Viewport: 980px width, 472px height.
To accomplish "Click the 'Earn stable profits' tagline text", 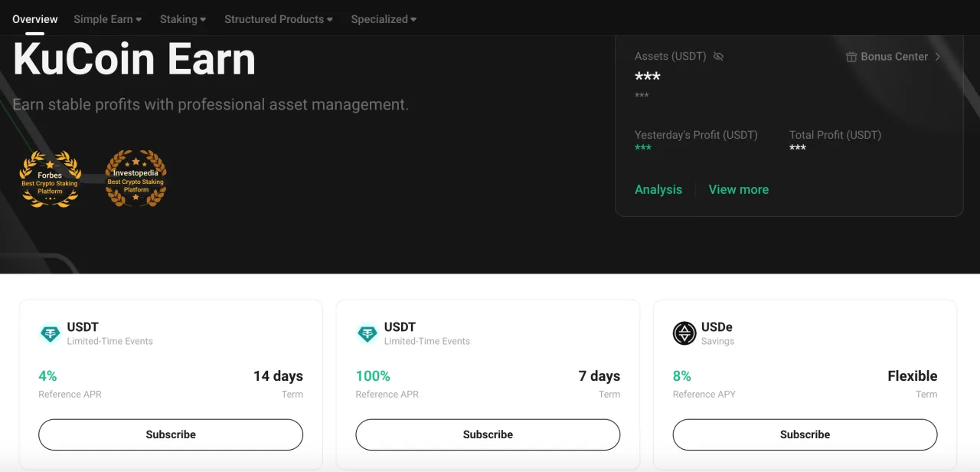I will tap(211, 104).
